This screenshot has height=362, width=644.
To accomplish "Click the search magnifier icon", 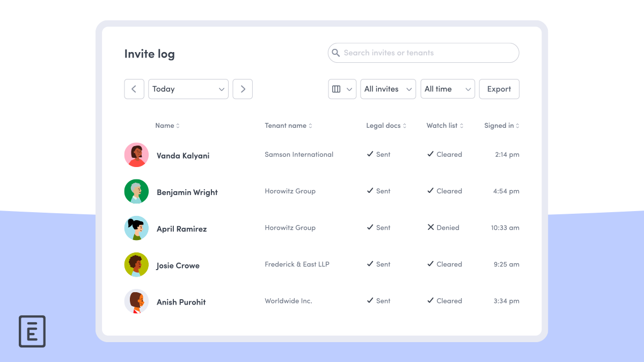I will click(336, 53).
